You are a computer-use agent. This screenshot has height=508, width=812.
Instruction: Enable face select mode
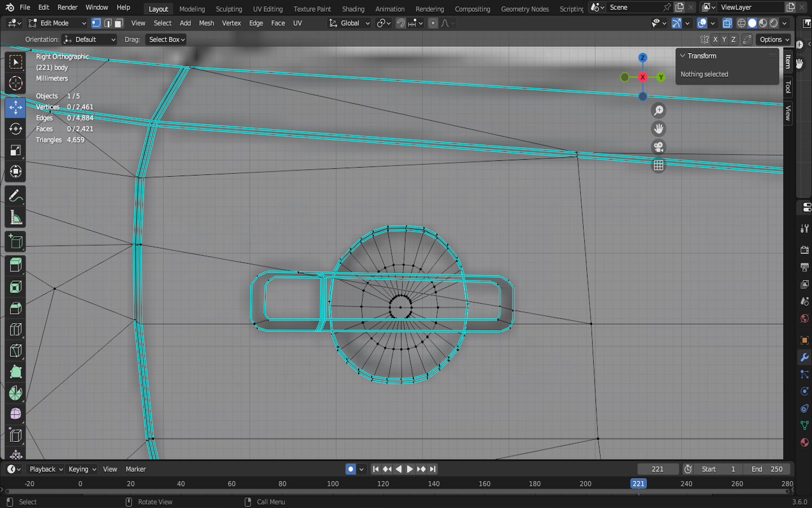119,23
